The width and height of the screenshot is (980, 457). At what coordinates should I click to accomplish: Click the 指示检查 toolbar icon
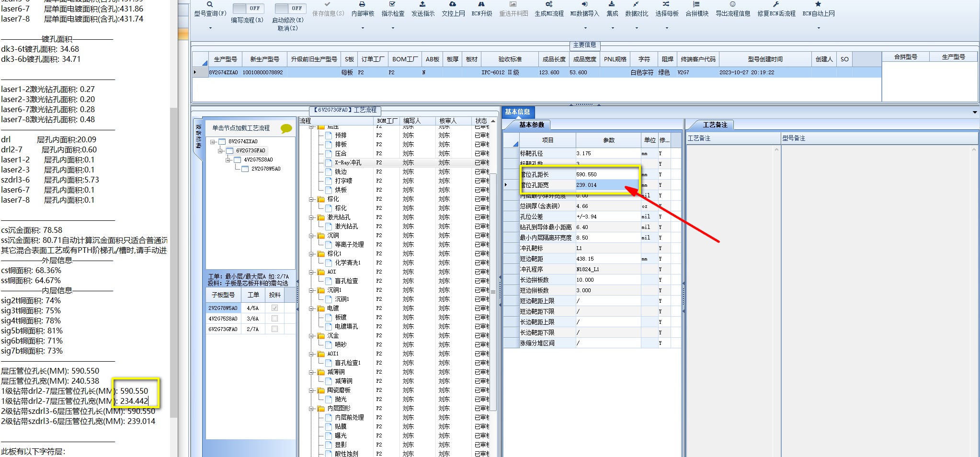coord(392,4)
